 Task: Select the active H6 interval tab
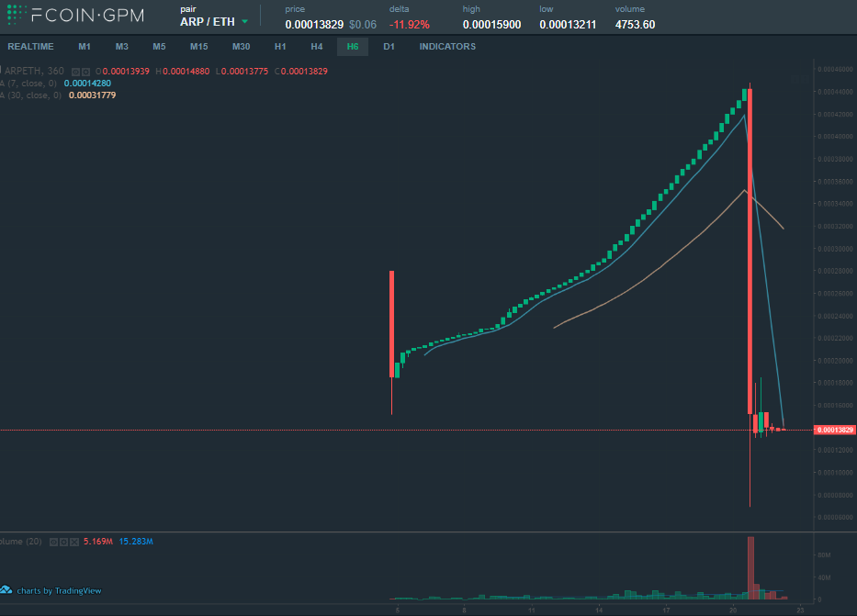[353, 47]
